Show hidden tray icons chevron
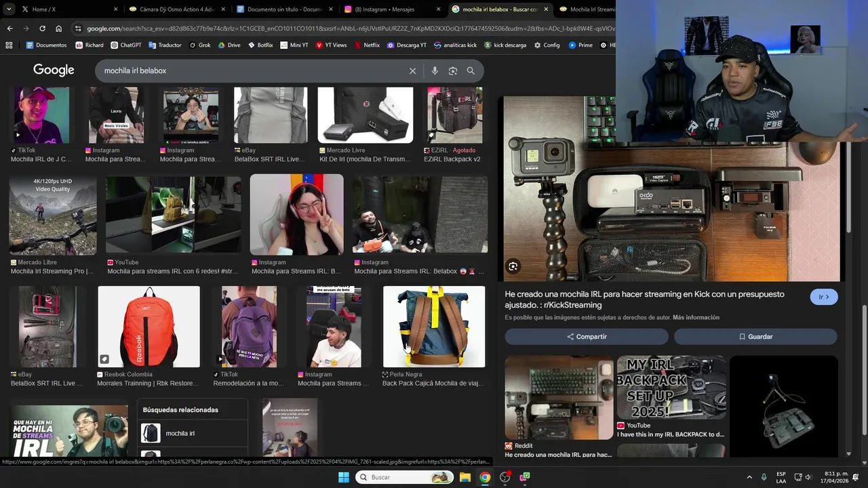The height and width of the screenshot is (488, 868). 749,477
